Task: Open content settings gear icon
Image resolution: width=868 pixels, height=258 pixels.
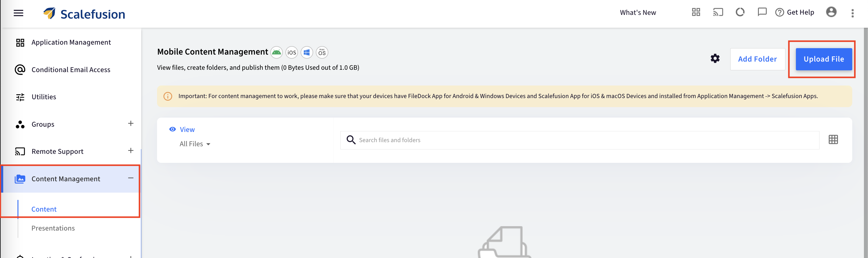Action: pyautogui.click(x=715, y=59)
